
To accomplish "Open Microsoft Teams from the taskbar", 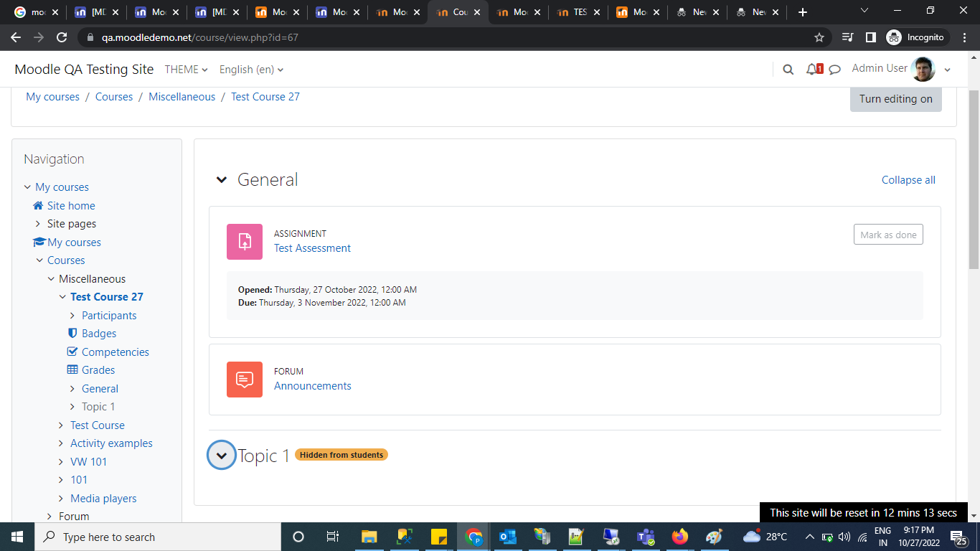I will [646, 537].
